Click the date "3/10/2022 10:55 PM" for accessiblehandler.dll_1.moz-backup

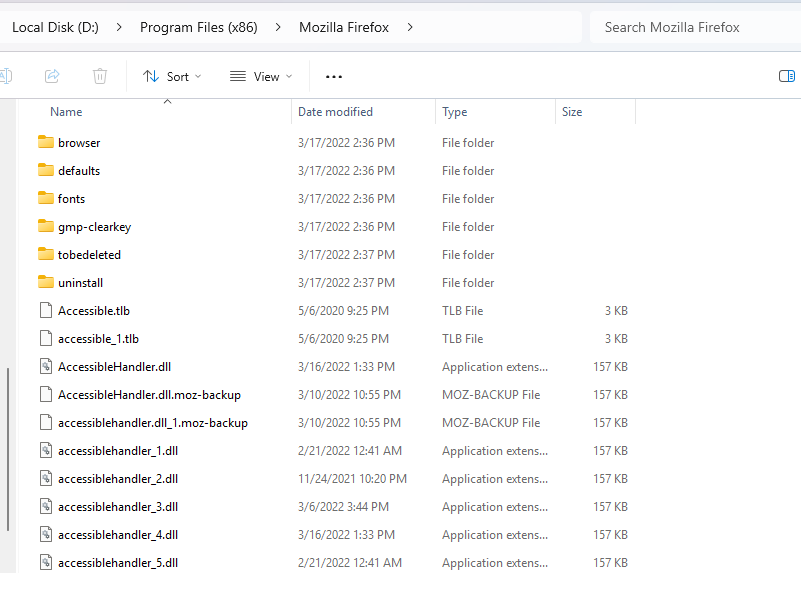[x=349, y=423]
